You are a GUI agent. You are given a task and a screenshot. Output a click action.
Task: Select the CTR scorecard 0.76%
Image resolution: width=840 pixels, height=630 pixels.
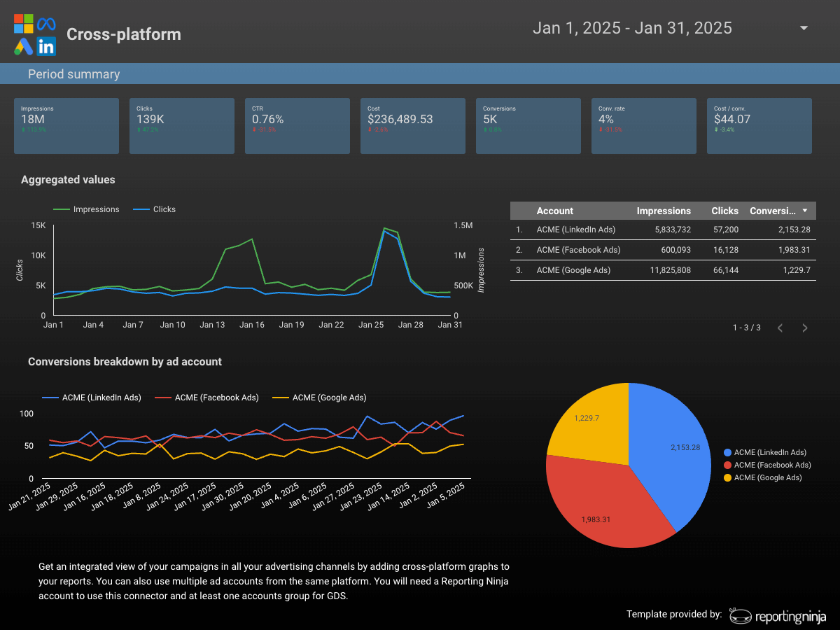coord(297,126)
